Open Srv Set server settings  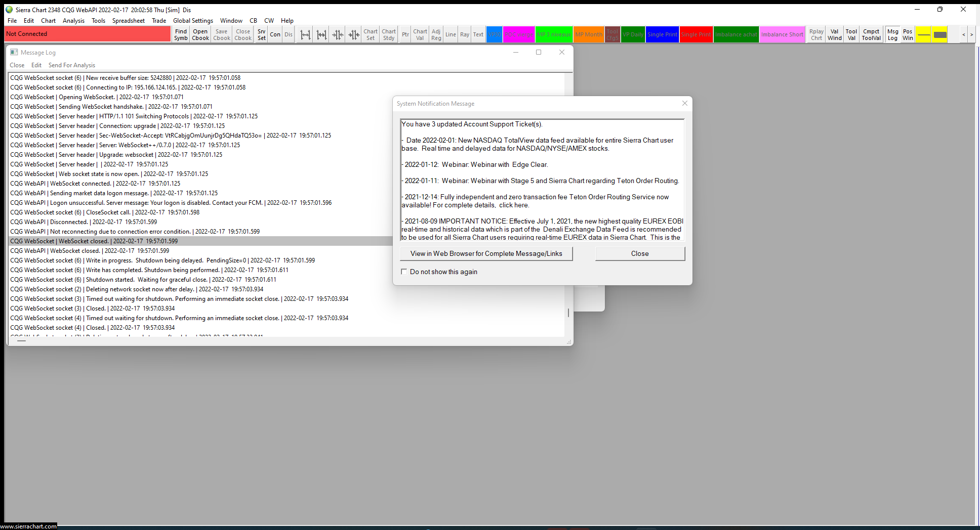point(261,34)
